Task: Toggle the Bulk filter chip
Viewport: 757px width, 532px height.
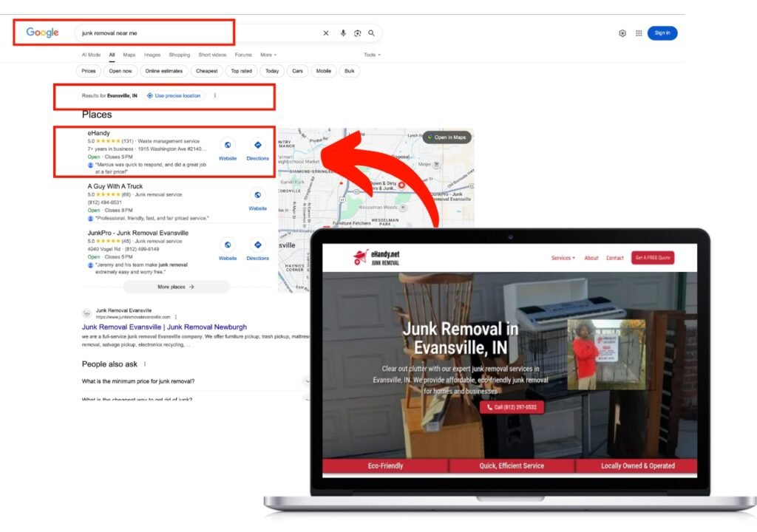Action: pyautogui.click(x=350, y=71)
